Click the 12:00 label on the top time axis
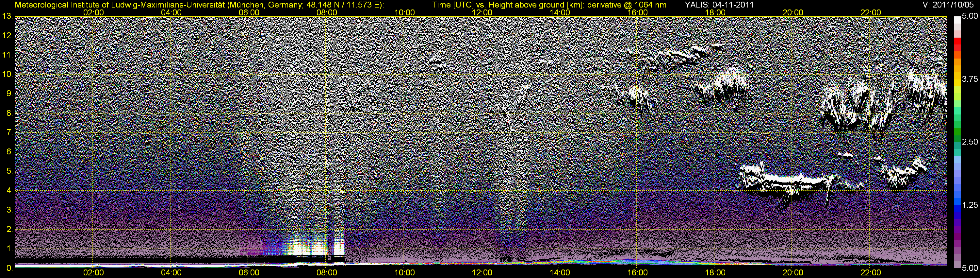Viewport: 980px width, 278px height. [482, 12]
